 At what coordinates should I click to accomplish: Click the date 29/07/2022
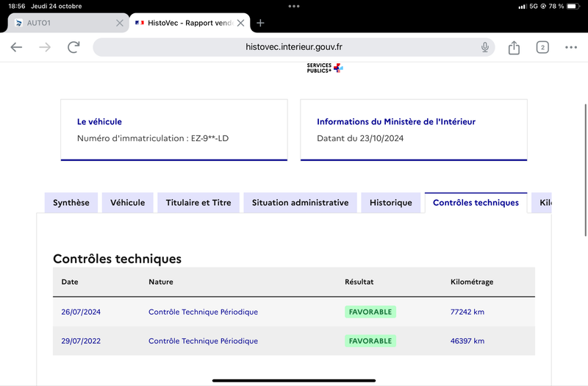point(81,341)
